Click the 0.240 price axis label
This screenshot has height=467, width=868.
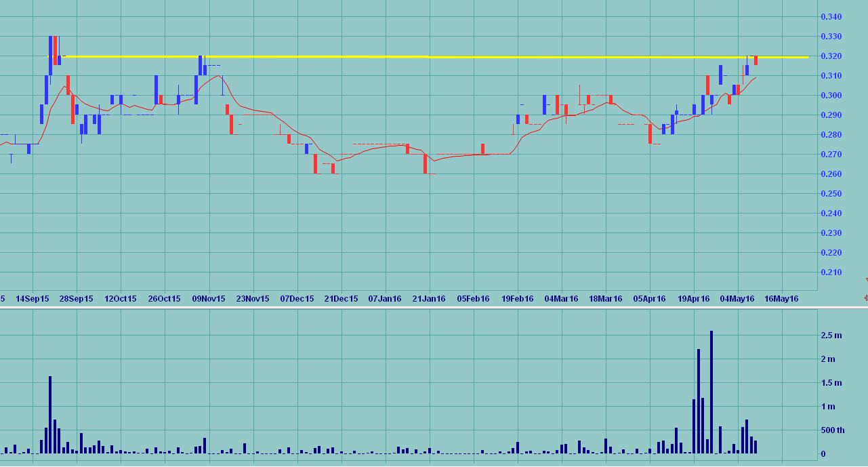pos(831,214)
